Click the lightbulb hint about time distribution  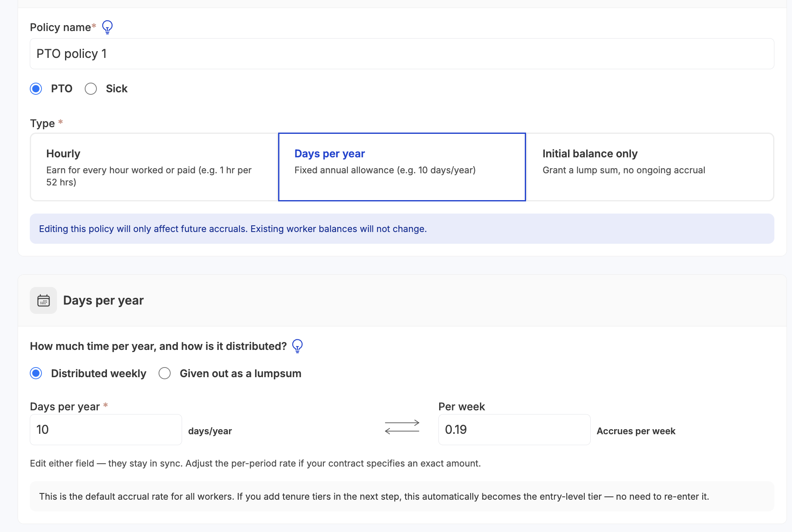[297, 346]
